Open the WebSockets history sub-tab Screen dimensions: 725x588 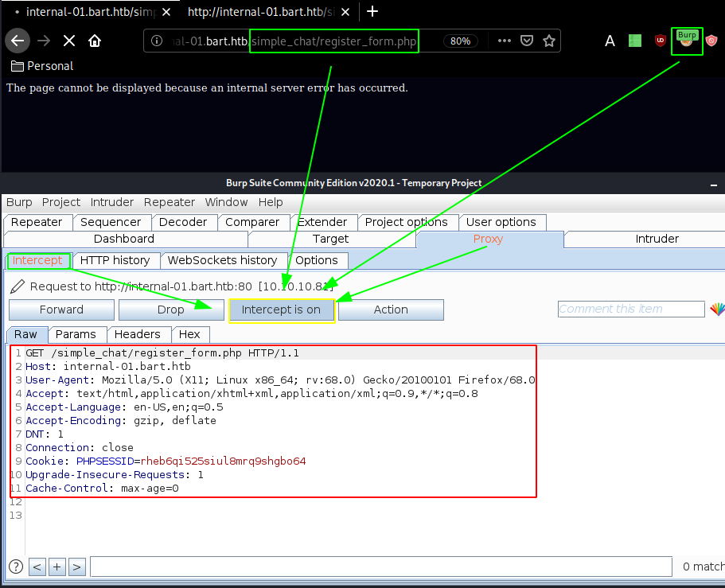pos(222,260)
